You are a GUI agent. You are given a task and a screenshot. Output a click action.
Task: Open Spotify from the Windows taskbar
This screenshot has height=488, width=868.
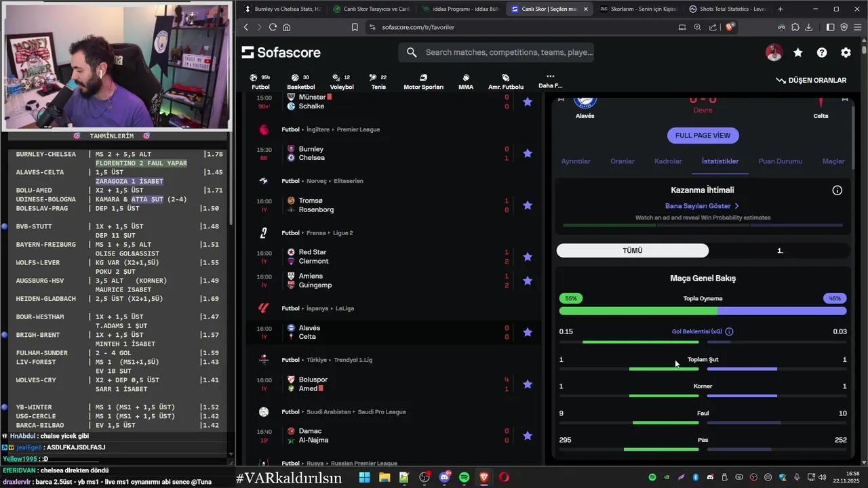(x=464, y=477)
